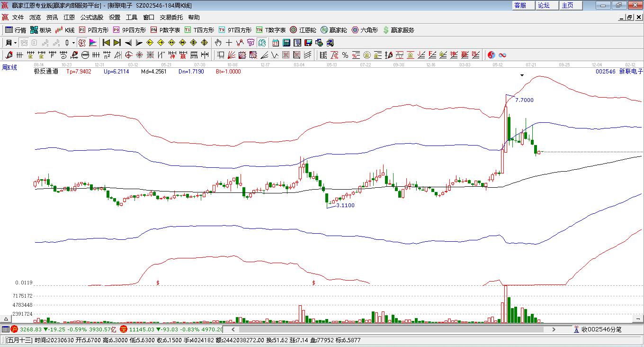Image resolution: width=644 pixels, height=347 pixels.
Task: Open the 交易委托 menu
Action: tap(171, 17)
